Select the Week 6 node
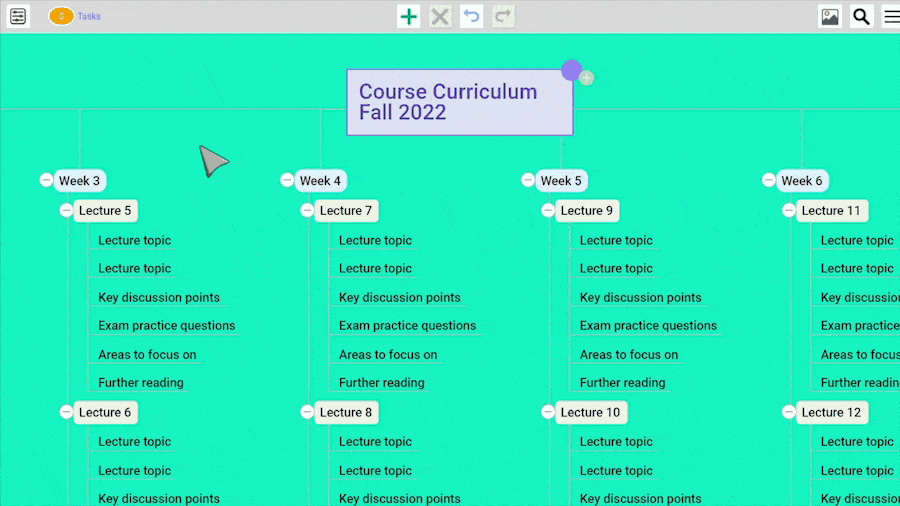 coord(802,181)
